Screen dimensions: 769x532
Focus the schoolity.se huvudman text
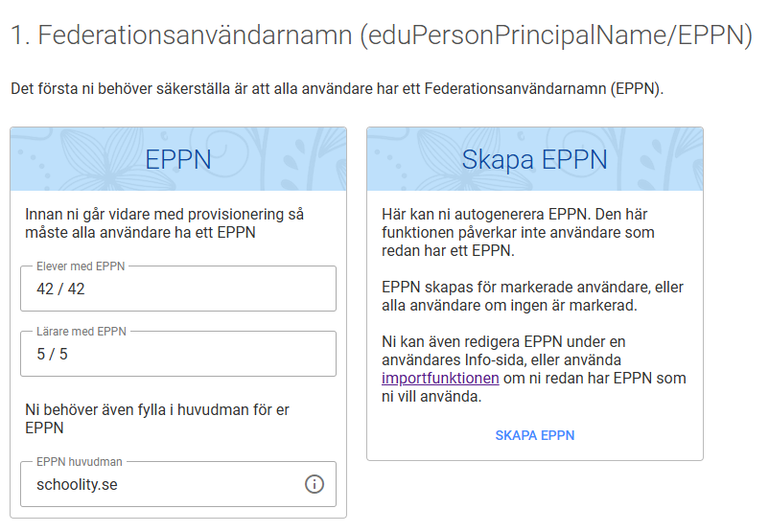click(77, 484)
